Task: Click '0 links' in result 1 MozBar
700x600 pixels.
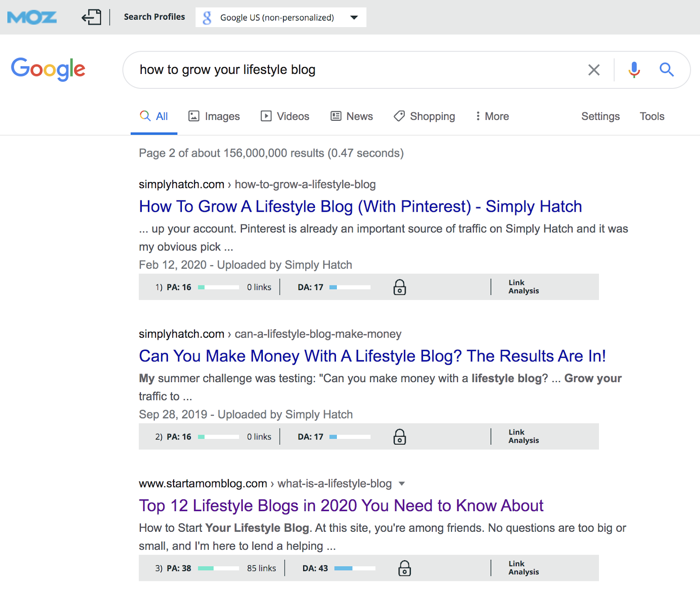Action: click(x=259, y=288)
